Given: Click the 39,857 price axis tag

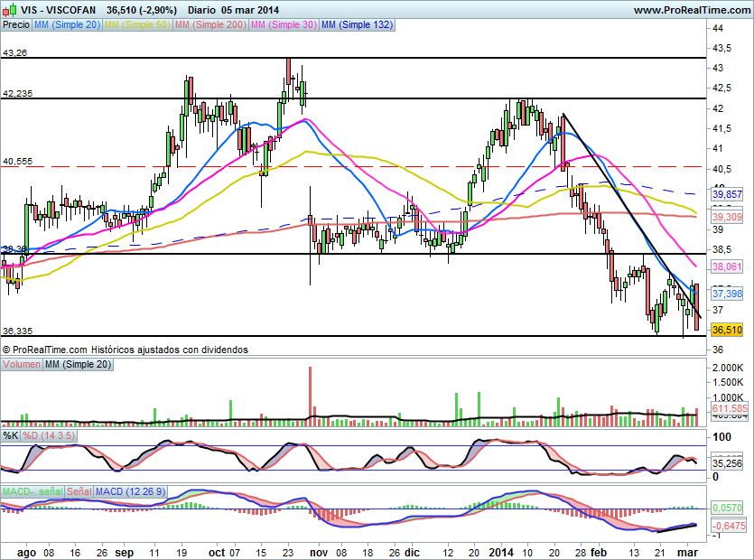Looking at the screenshot, I should click(727, 194).
